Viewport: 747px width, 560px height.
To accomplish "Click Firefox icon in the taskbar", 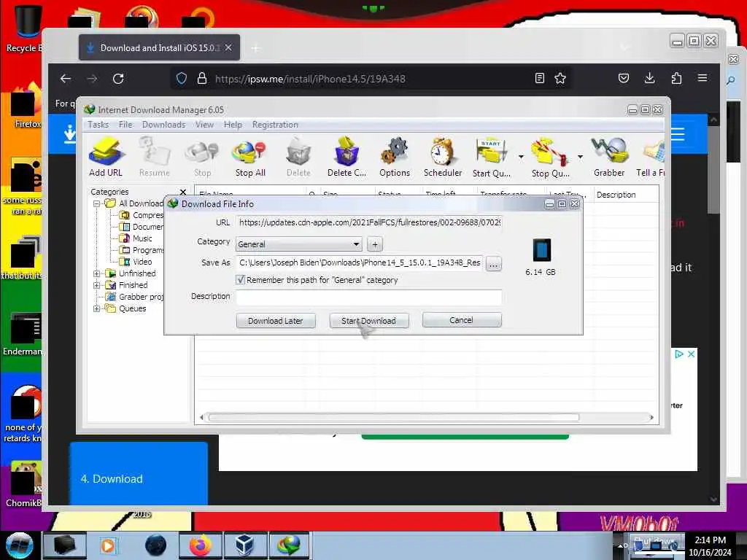I will pos(201,545).
